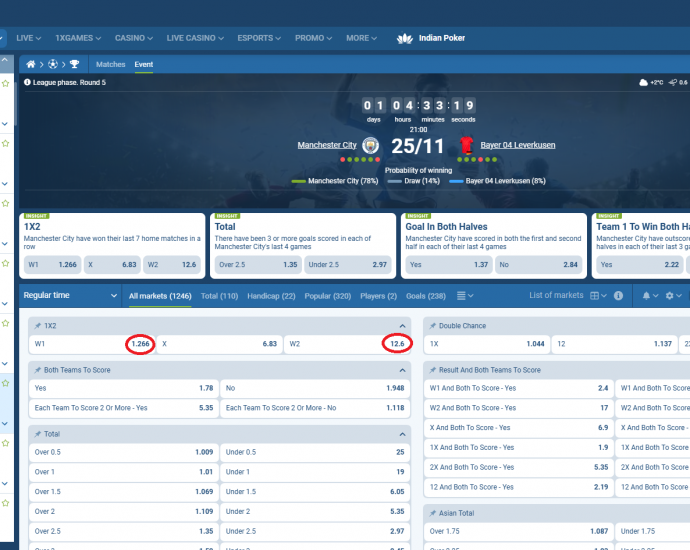The height and width of the screenshot is (550, 690).
Task: Collapse the Both Teams To Score section
Action: click(402, 370)
